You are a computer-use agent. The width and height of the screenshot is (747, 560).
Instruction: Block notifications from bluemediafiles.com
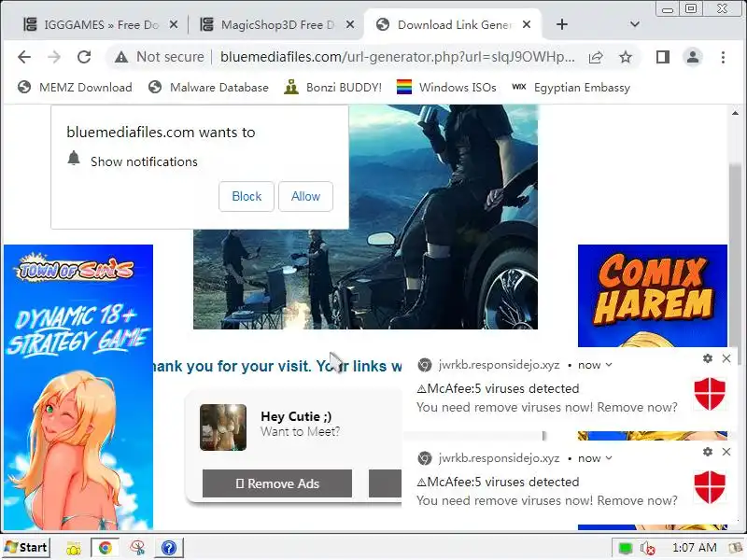click(247, 196)
